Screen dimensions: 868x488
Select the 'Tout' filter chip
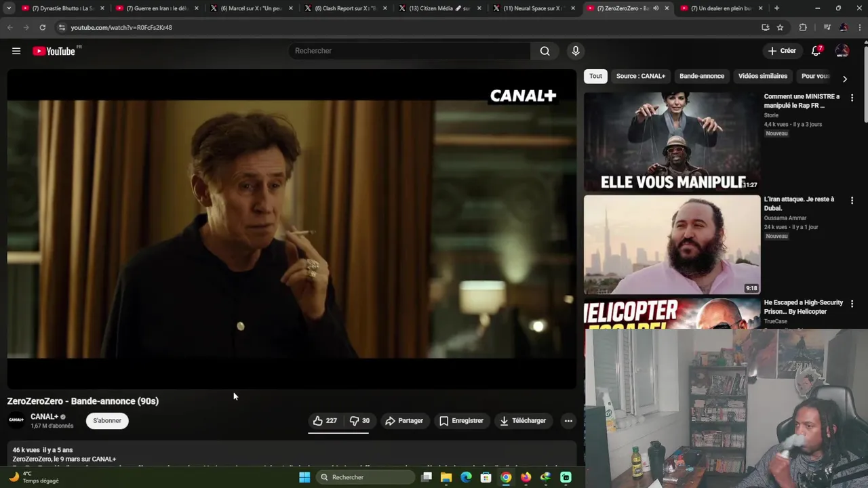pos(595,76)
